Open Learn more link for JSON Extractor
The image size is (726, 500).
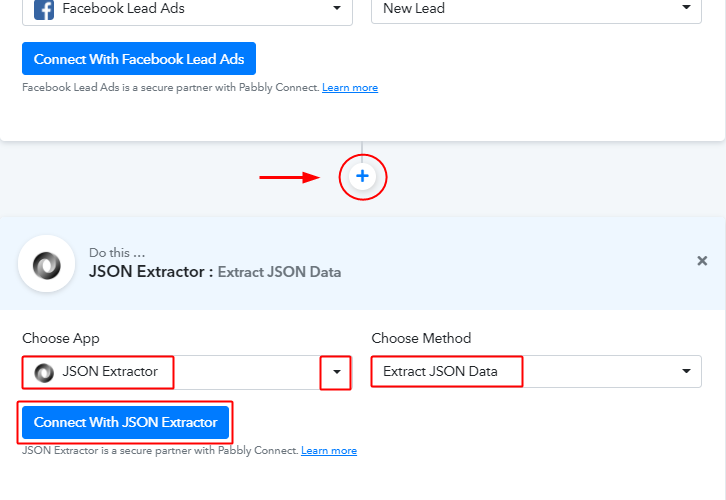click(x=329, y=450)
